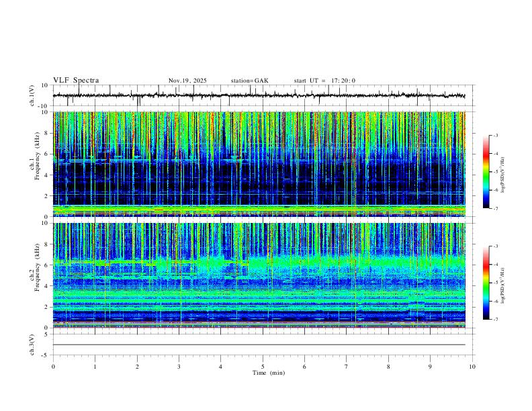Image resolution: width=532 pixels, height=411 pixels.
Task: Click the ch.2 spectrogram colorbar
Action: [x=486, y=283]
